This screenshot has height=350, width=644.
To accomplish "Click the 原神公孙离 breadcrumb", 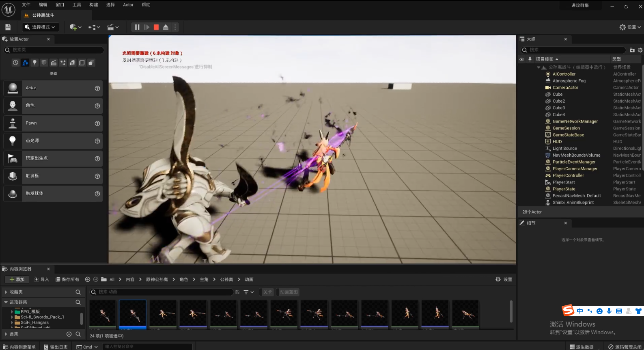I will pyautogui.click(x=157, y=279).
